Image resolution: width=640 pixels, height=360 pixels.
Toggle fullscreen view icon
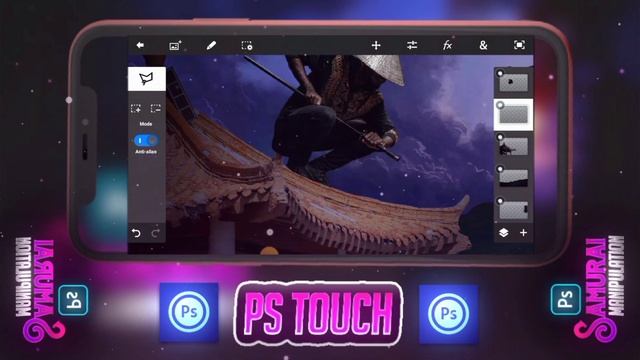click(x=519, y=45)
